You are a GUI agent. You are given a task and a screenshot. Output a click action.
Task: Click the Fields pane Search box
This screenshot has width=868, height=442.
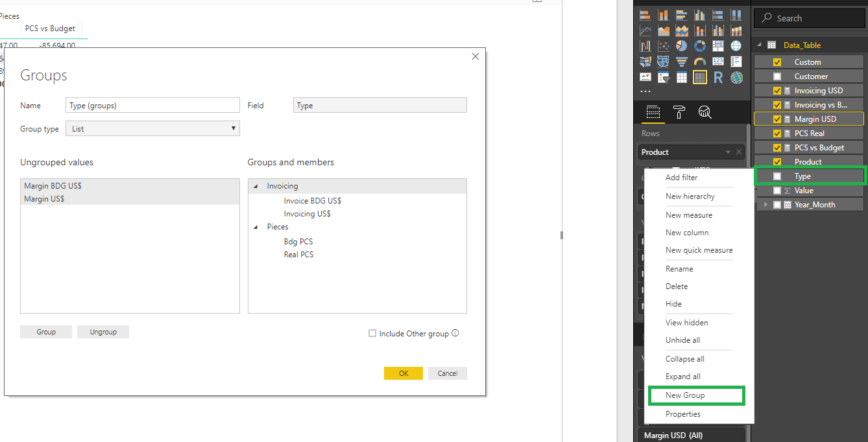810,18
